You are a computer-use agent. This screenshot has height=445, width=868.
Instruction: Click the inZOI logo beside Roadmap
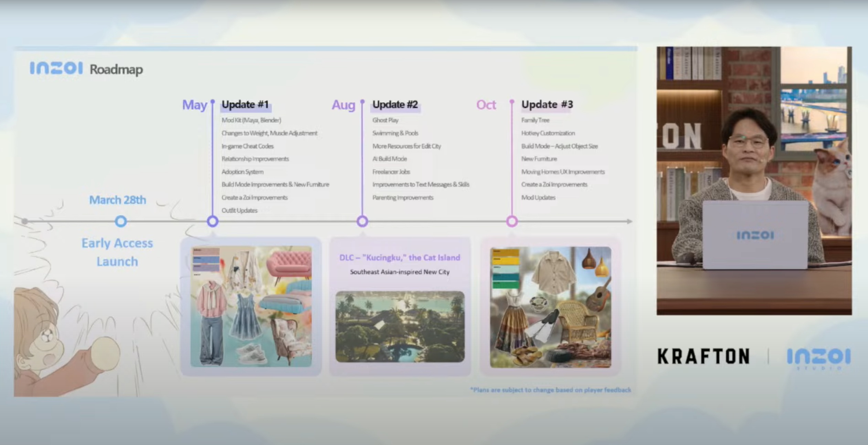coord(56,68)
